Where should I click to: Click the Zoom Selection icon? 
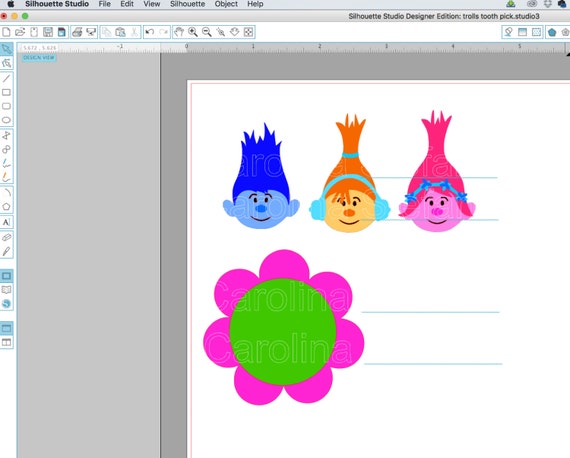[x=221, y=32]
